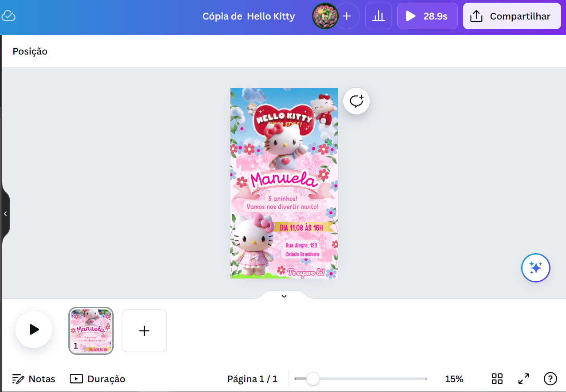Invite a collaborator with the plus icon
The width and height of the screenshot is (566, 392).
pos(347,16)
